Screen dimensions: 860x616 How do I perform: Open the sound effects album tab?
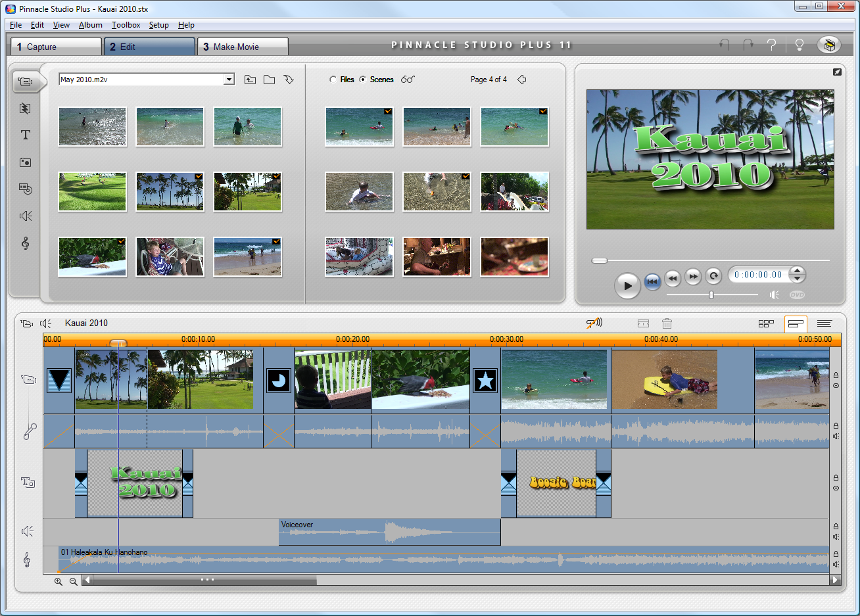tap(26, 216)
